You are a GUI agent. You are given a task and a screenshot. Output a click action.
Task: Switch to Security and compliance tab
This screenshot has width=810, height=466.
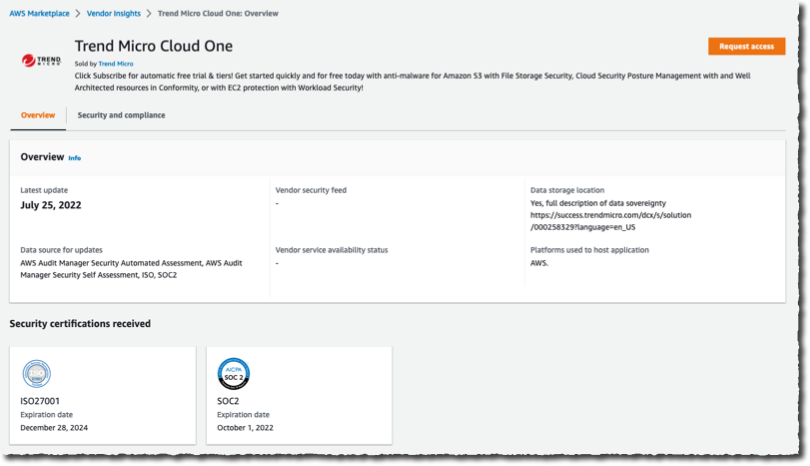coord(121,115)
